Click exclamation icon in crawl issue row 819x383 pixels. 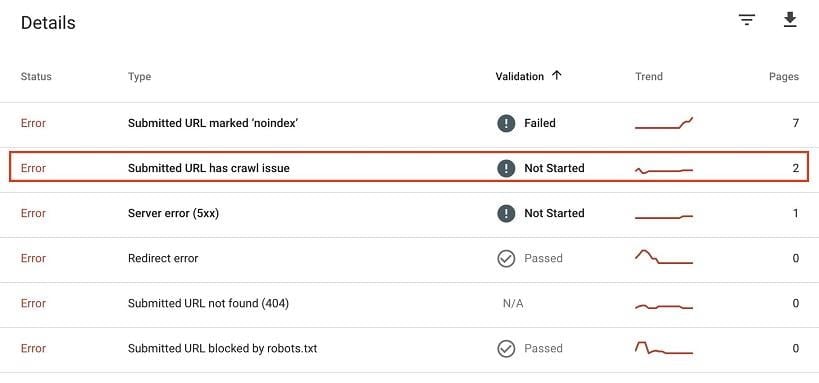point(506,168)
